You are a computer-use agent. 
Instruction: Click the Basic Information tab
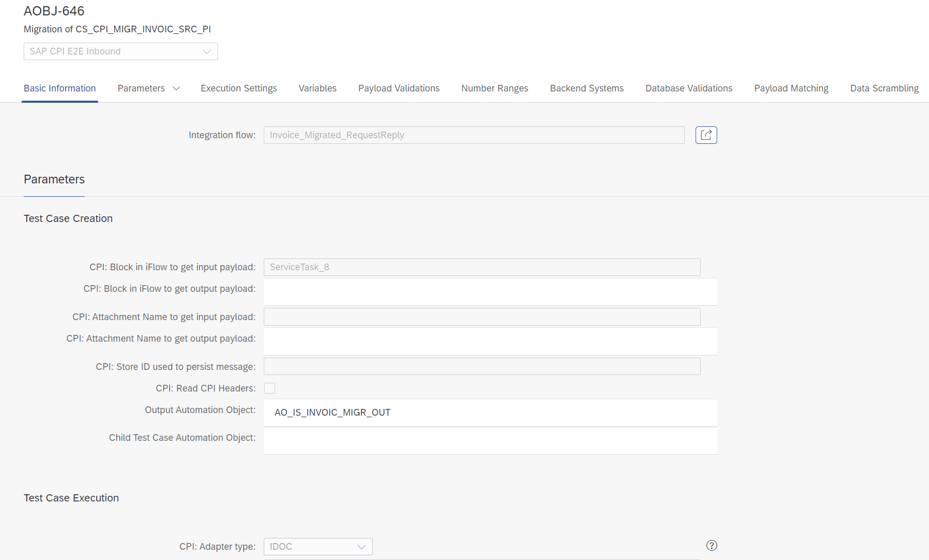click(x=60, y=88)
